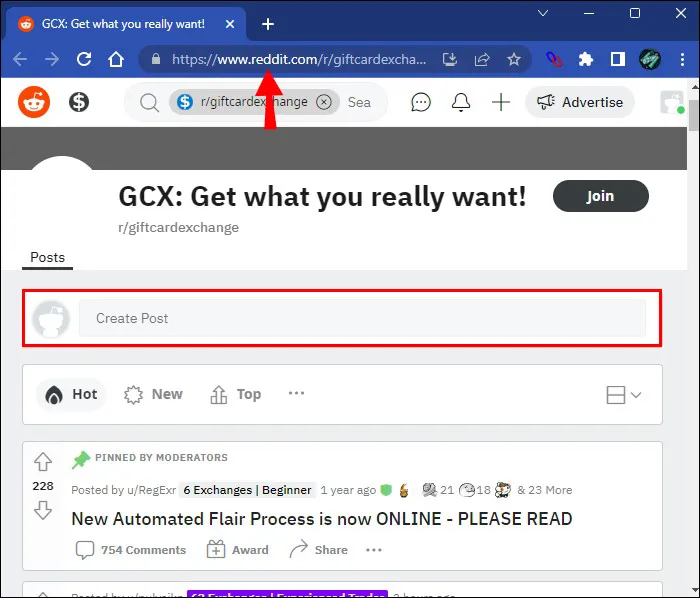Image resolution: width=700 pixels, height=598 pixels.
Task: Click the dollar-sign community icon in header
Action: coord(79,102)
